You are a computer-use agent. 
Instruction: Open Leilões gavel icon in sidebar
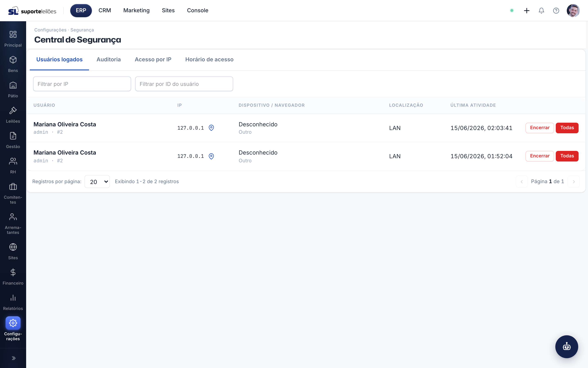pos(13,110)
